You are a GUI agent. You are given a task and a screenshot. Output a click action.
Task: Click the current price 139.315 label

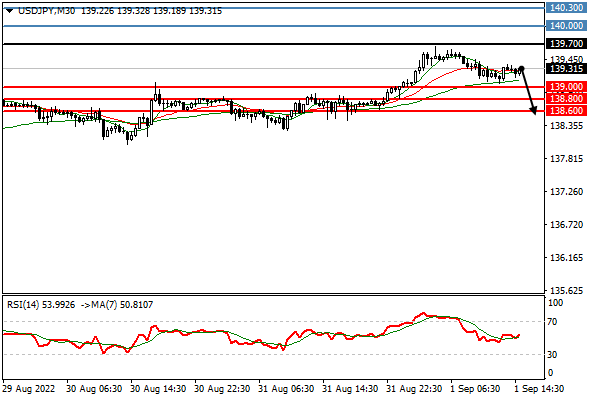(566, 68)
